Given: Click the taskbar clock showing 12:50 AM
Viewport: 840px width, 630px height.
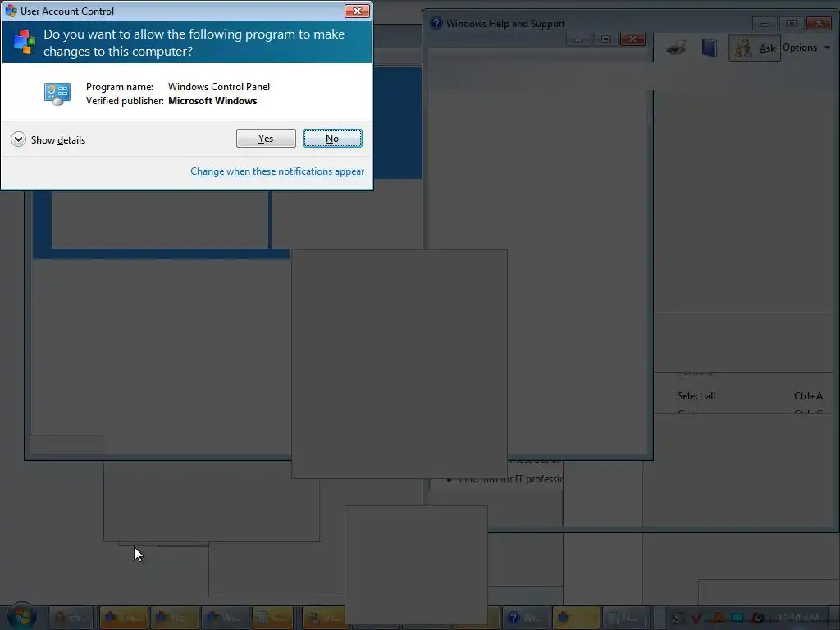Looking at the screenshot, I should click(x=797, y=619).
